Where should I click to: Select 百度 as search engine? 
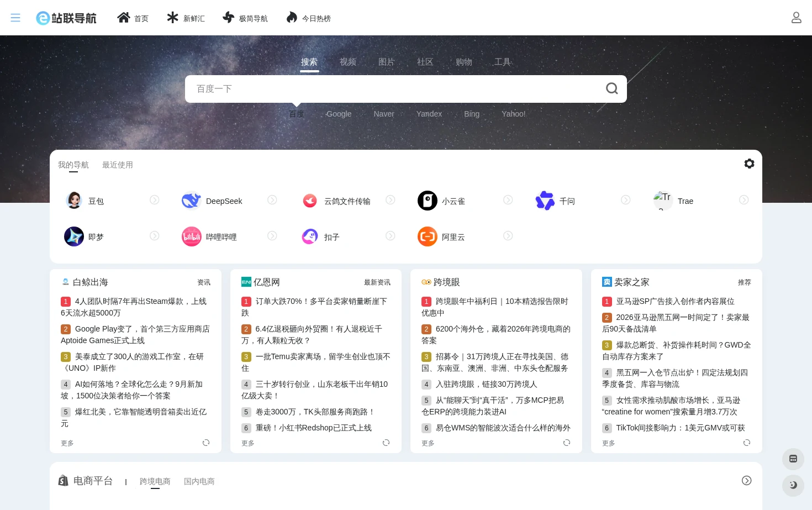tap(297, 114)
